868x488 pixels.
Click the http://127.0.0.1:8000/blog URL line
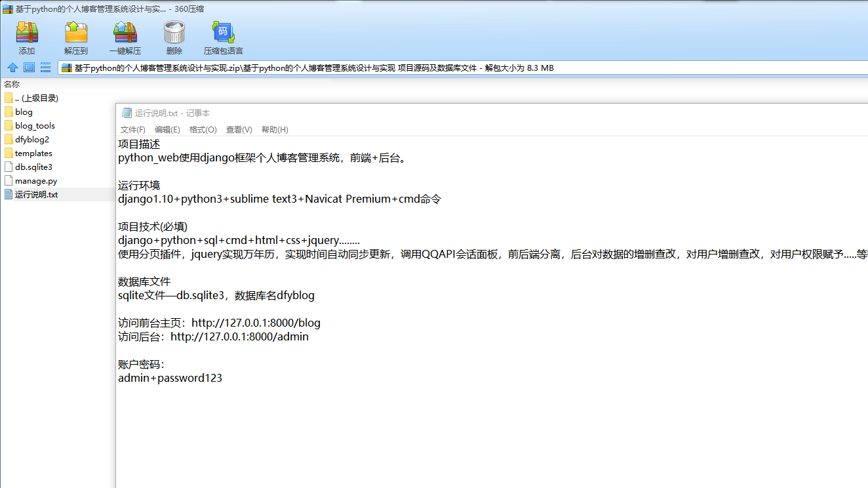(219, 323)
